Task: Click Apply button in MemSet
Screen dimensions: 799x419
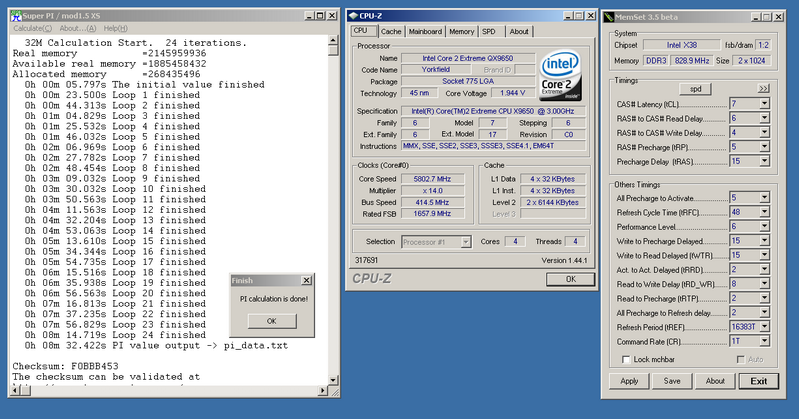Action: [x=629, y=381]
